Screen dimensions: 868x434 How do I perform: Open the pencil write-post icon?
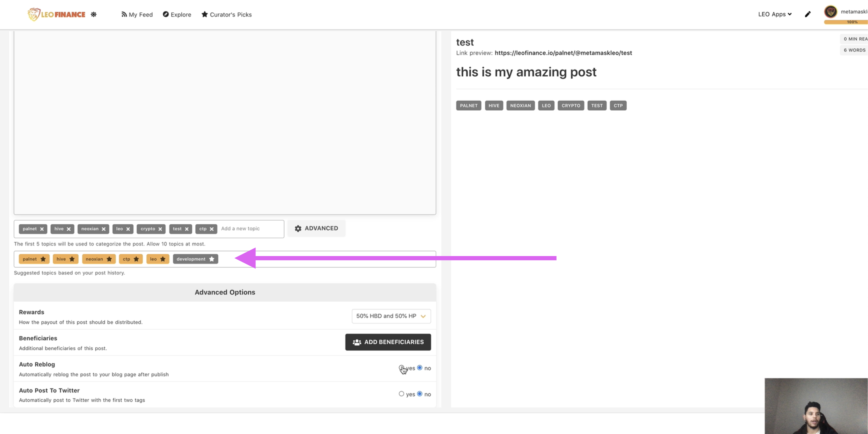[808, 14]
